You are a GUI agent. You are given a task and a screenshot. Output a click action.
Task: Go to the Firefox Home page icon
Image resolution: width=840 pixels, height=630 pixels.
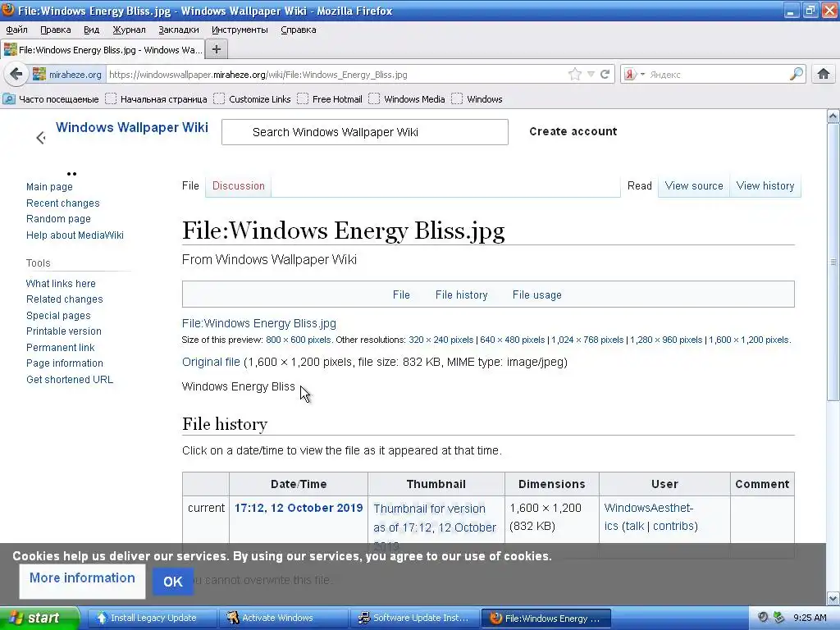pos(824,74)
